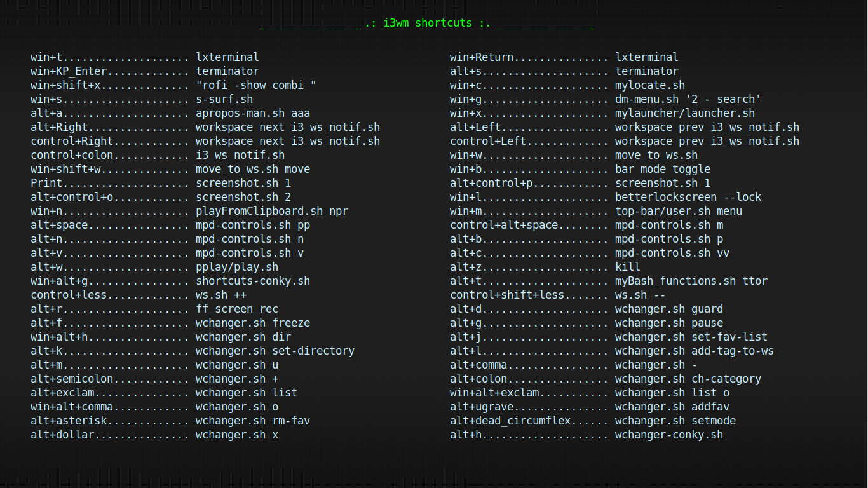Click the 'win+KP_Enter' key label
The image size is (868, 488).
point(69,71)
